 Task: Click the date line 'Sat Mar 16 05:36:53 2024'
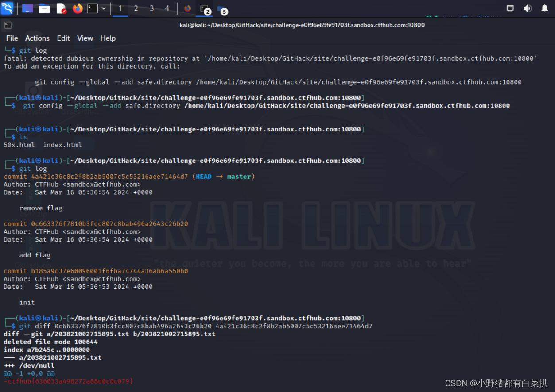(x=78, y=287)
